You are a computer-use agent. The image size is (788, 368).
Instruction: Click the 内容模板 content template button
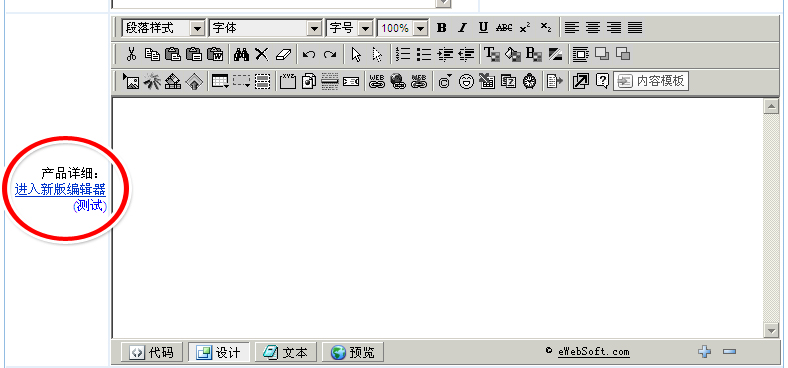[651, 81]
